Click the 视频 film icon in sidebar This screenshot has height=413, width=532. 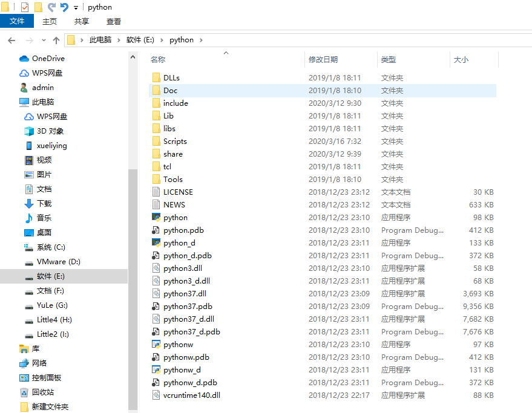(29, 160)
